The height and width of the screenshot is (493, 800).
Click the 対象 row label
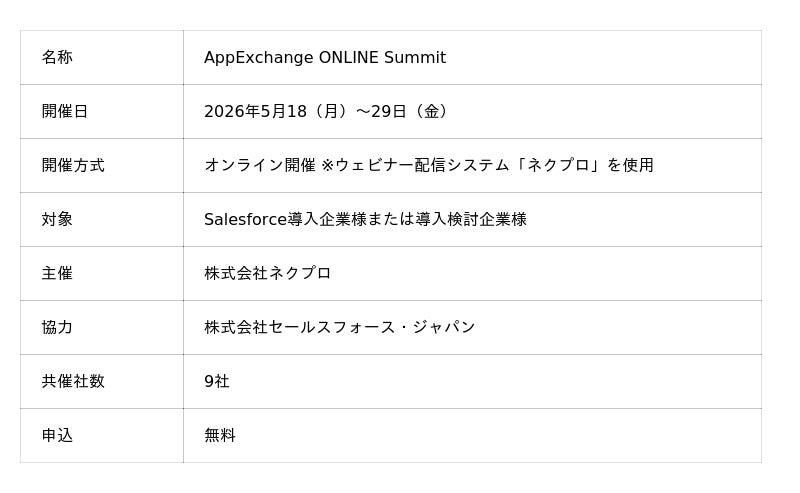57,220
